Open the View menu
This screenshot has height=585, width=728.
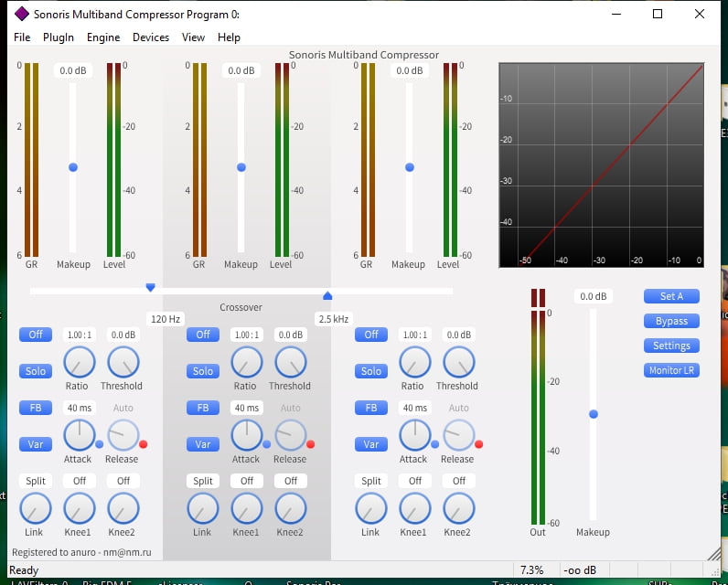point(193,37)
